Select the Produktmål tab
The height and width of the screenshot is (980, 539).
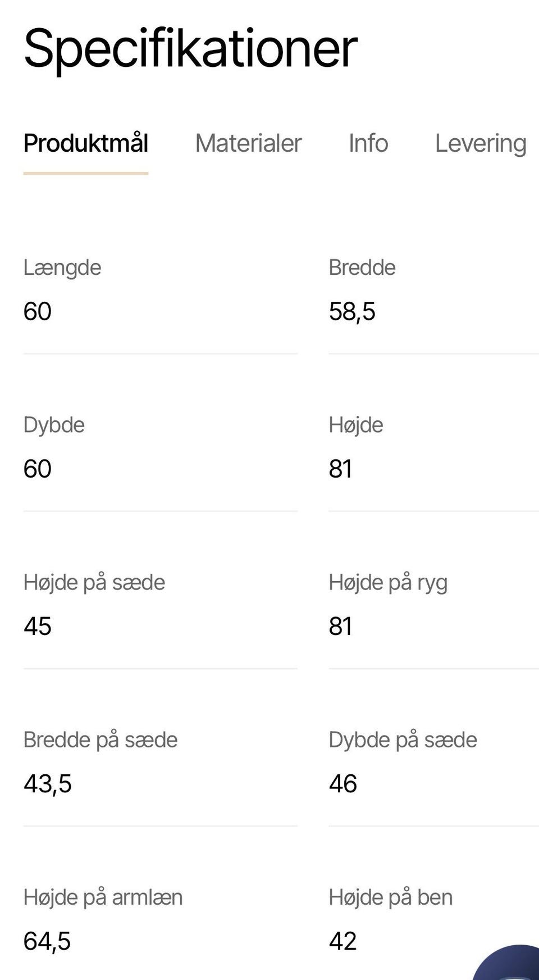pos(86,143)
